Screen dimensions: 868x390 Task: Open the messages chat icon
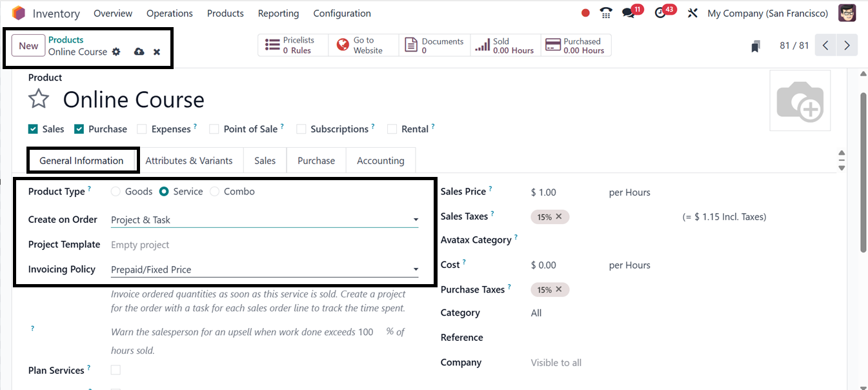coord(629,14)
